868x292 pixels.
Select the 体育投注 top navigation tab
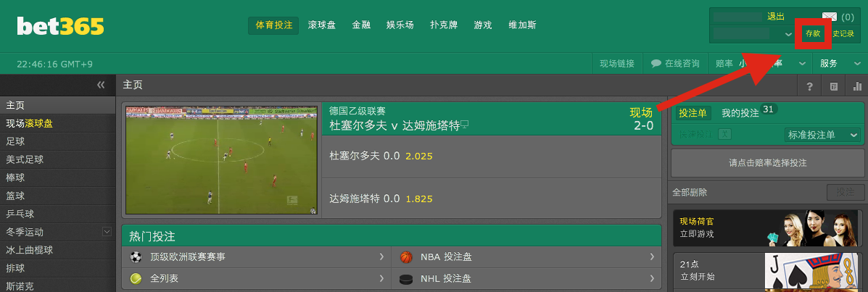273,25
